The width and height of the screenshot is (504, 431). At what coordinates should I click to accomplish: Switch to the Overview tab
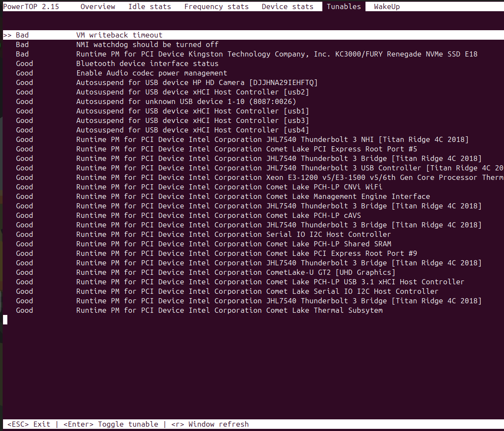[x=98, y=6]
